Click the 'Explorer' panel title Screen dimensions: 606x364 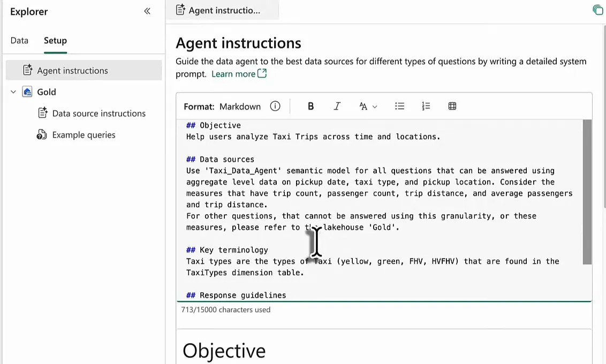[x=29, y=12]
